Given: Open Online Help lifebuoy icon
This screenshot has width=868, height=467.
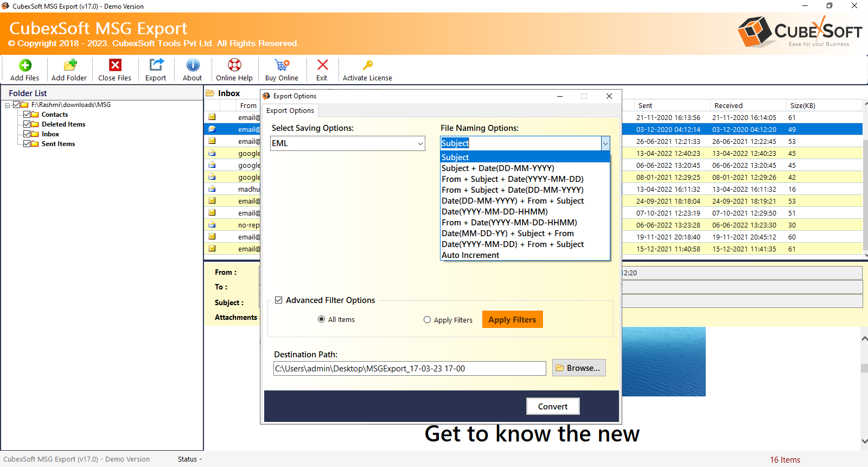Looking at the screenshot, I should (234, 65).
